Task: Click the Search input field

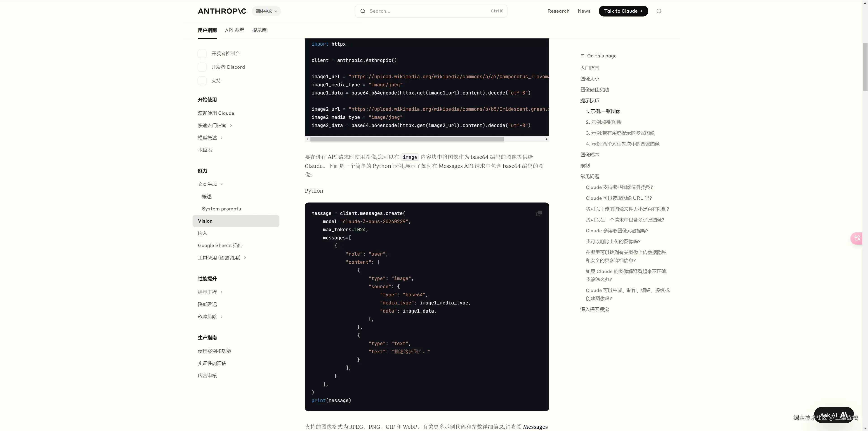Action: point(428,11)
